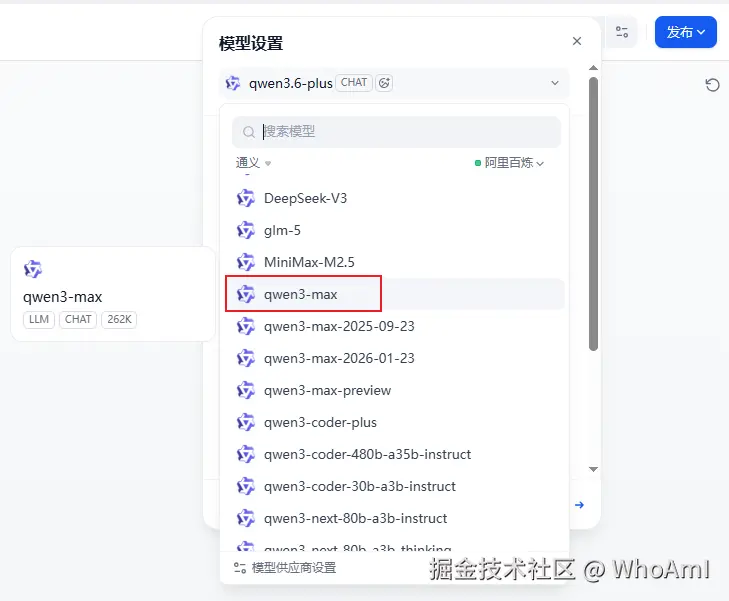The width and height of the screenshot is (729, 601).
Task: Click the magnifier icon in search box
Action: click(x=249, y=132)
